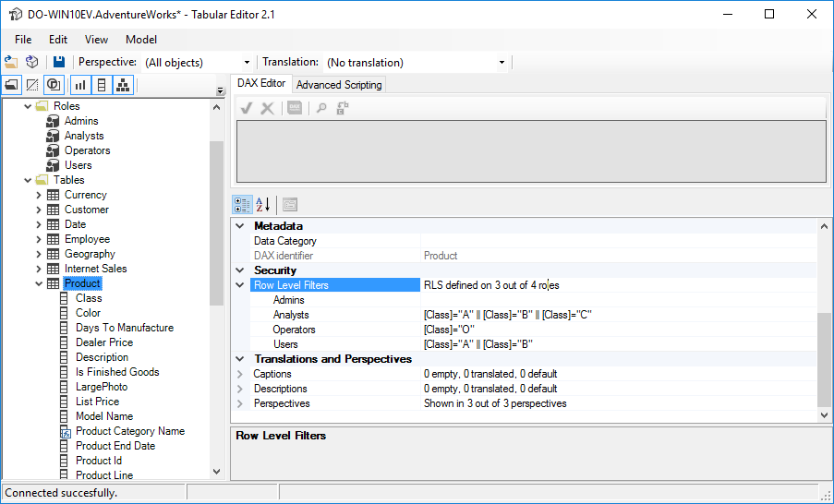Select the Color column icon
Viewport: 834px width, 504px height.
(x=64, y=313)
